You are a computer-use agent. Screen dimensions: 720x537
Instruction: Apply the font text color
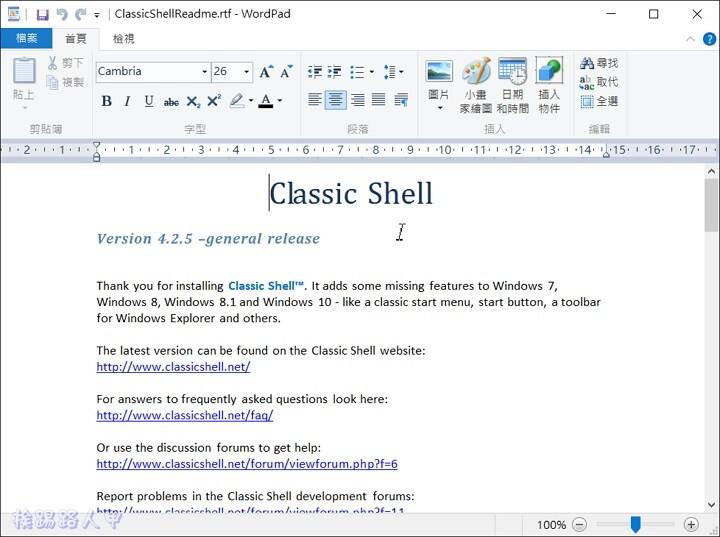(x=266, y=101)
